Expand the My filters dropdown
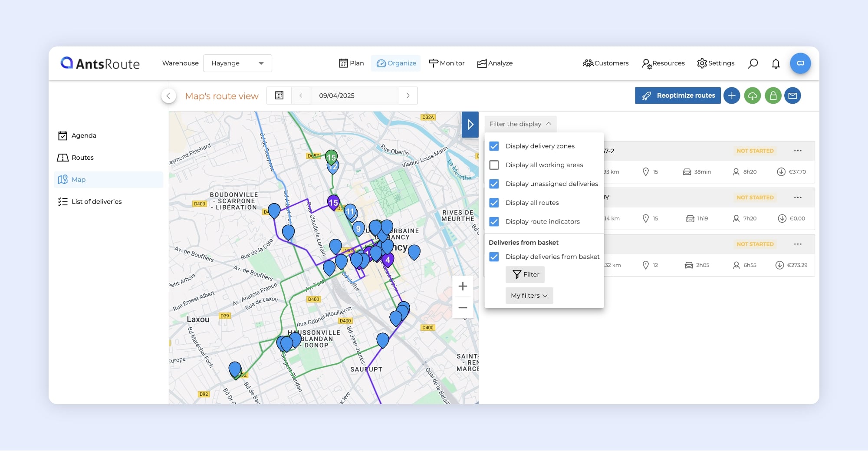Screen dimensions: 868x451 tap(529, 296)
